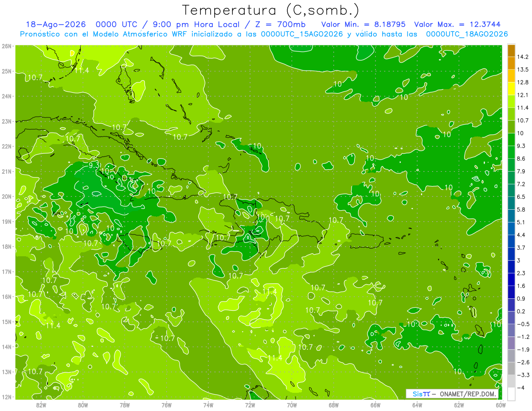Click the 0.2 colorbar label
This screenshot has height=411, width=532.
(521, 311)
